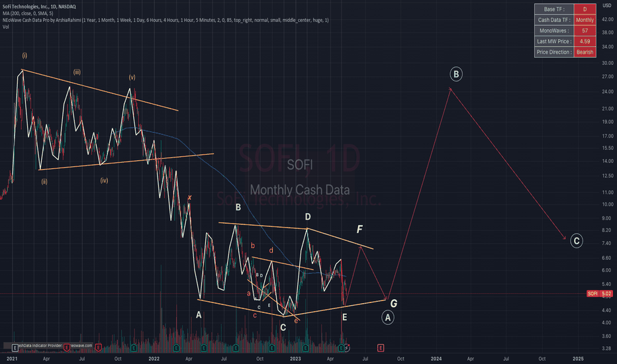This screenshot has width=617, height=364.
Task: Click the Base TF label cell
Action: click(x=554, y=9)
